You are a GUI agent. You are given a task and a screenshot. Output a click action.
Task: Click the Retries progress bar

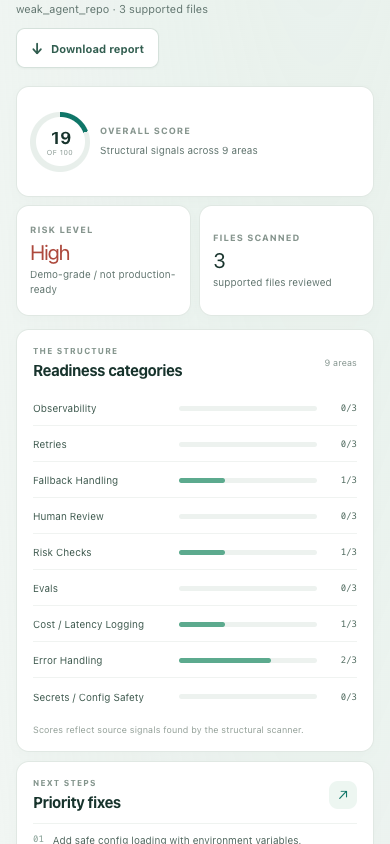click(x=247, y=445)
